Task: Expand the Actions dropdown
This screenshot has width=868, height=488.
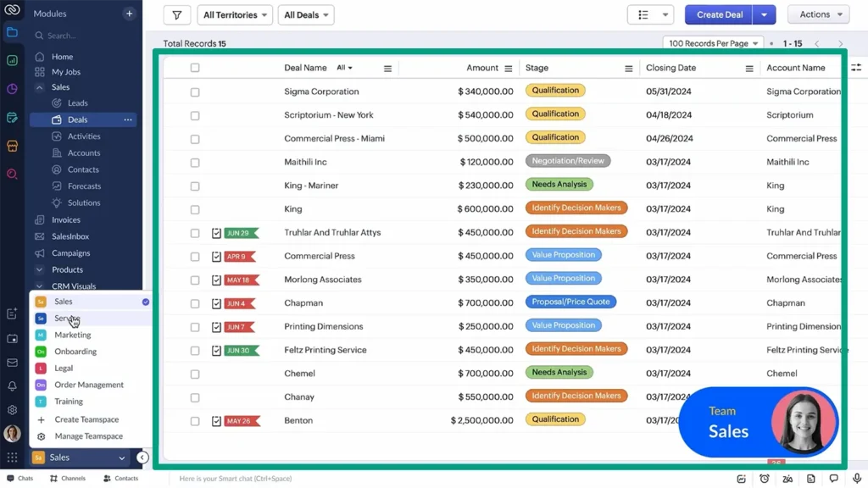Action: pos(817,14)
